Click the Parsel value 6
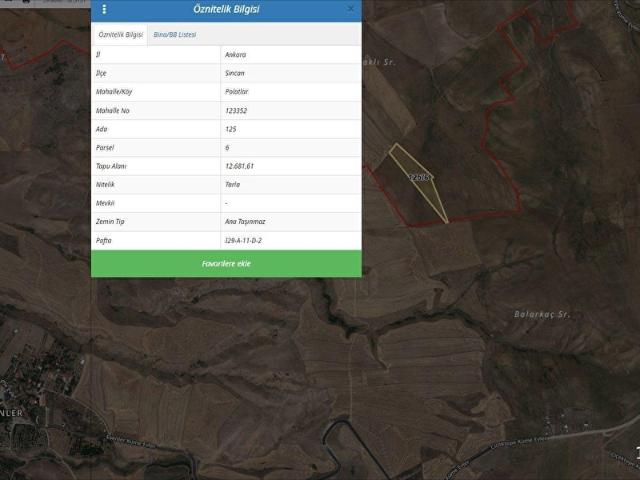Screen dimensions: 640x480 pyautogui.click(x=228, y=147)
